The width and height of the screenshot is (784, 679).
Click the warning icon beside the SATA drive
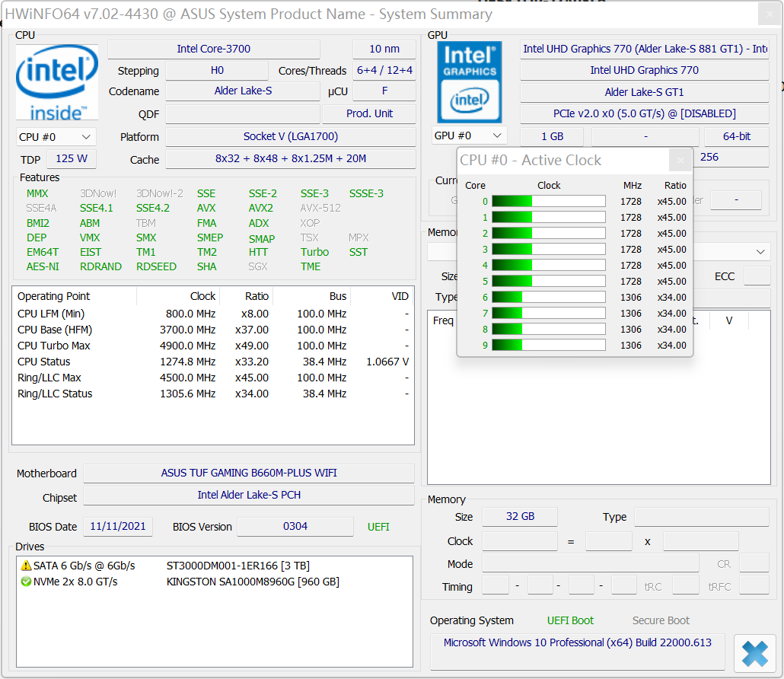tap(26, 566)
